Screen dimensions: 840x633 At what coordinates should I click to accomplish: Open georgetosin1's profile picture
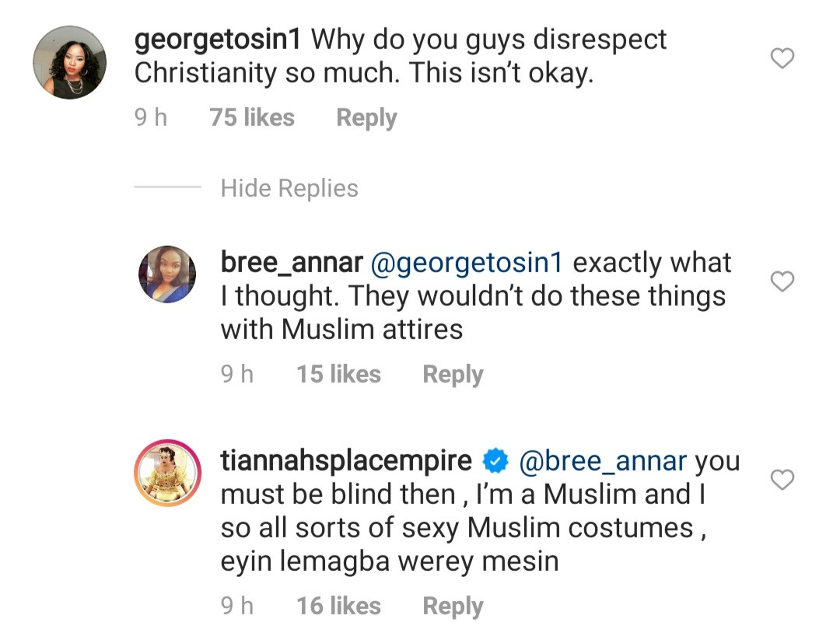(69, 62)
